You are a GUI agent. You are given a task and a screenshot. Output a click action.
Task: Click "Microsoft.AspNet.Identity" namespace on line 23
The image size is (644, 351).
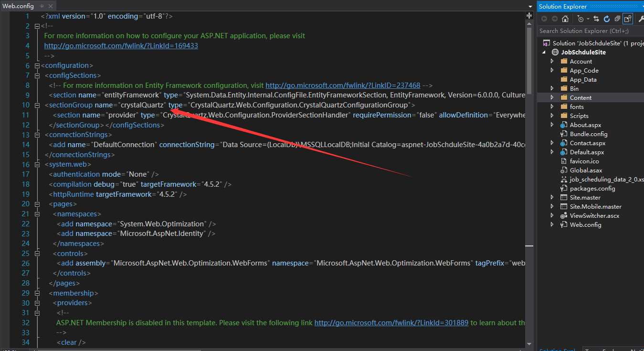tap(161, 234)
